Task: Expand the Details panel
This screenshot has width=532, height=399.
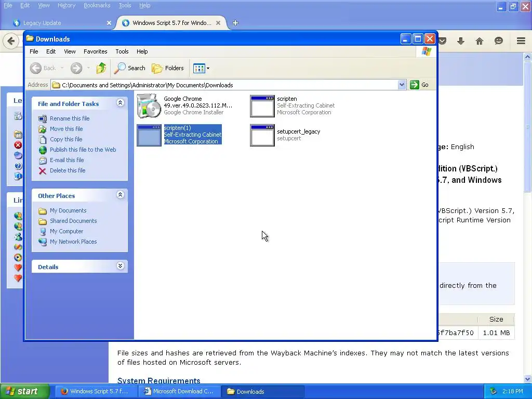Action: 120,265
